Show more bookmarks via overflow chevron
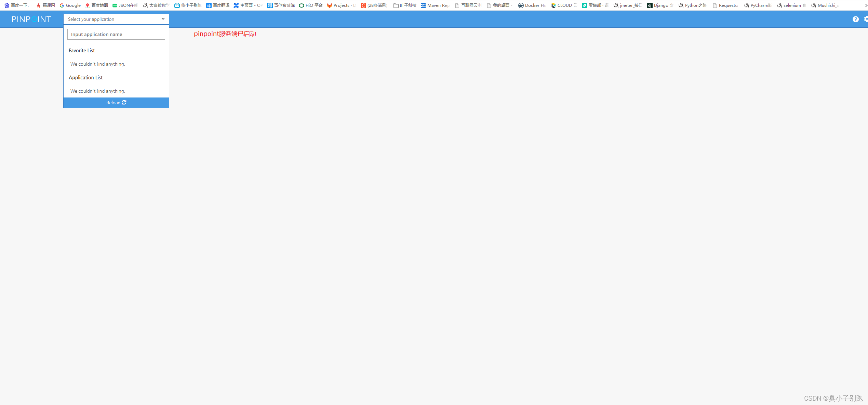868x405 pixels. click(x=866, y=5)
